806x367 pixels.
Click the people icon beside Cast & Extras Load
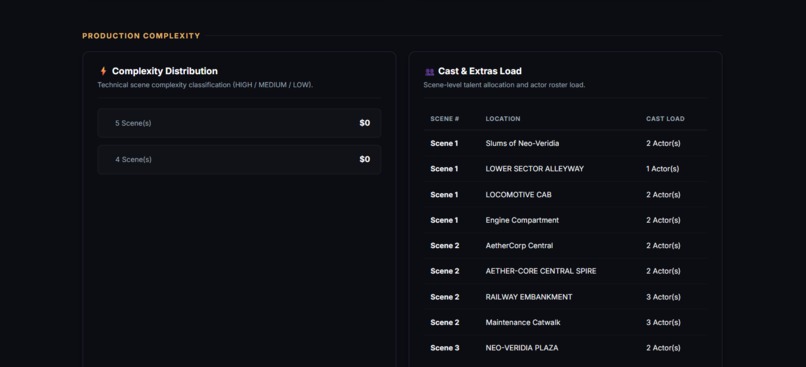pos(429,71)
